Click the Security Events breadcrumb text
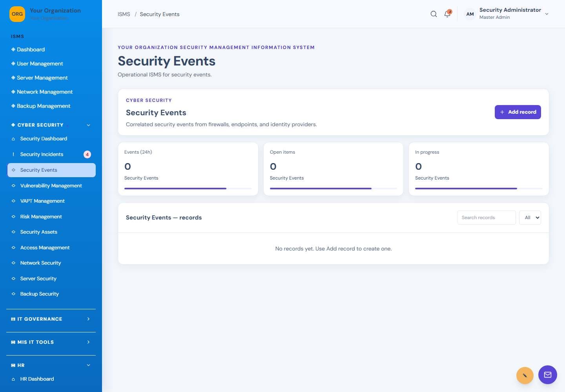565x392 pixels. (x=160, y=14)
